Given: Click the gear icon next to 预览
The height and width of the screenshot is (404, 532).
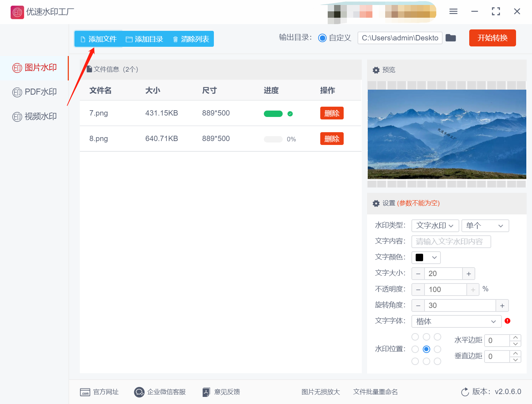Looking at the screenshot, I should tap(376, 70).
